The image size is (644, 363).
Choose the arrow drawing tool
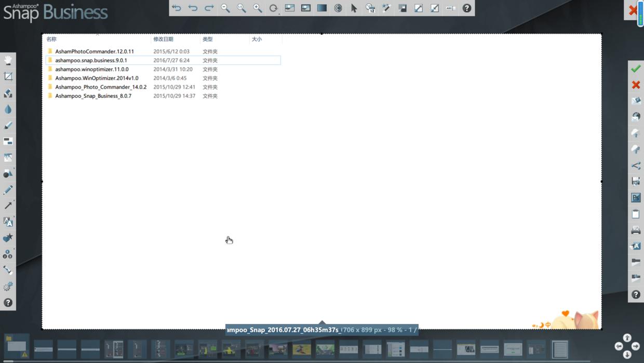point(8,205)
